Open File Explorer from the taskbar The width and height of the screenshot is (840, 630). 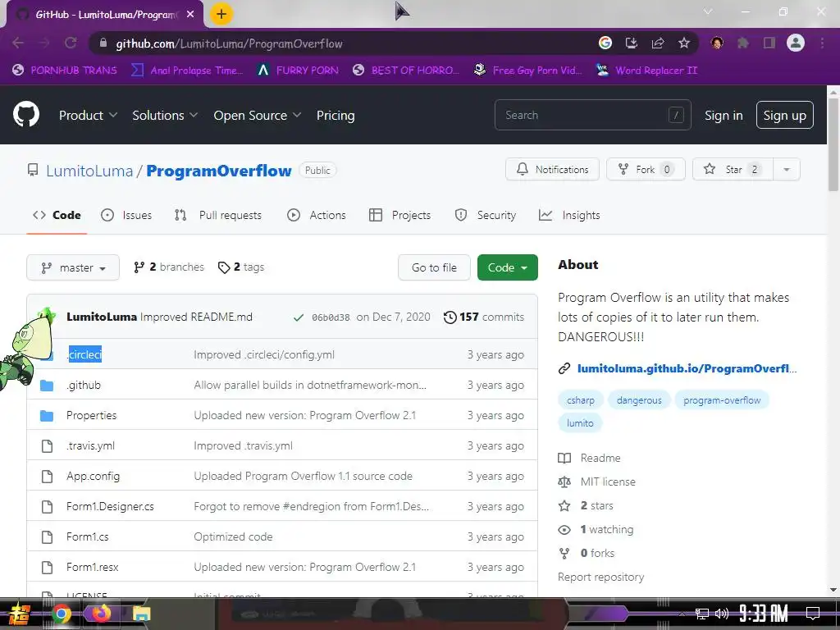coord(141,614)
